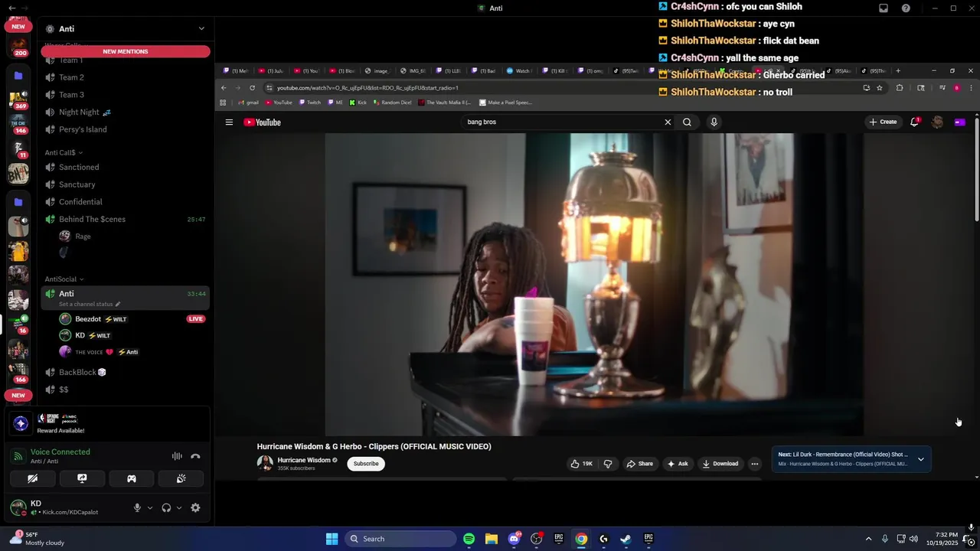Open YouTube Create menu
980x551 pixels.
[883, 122]
